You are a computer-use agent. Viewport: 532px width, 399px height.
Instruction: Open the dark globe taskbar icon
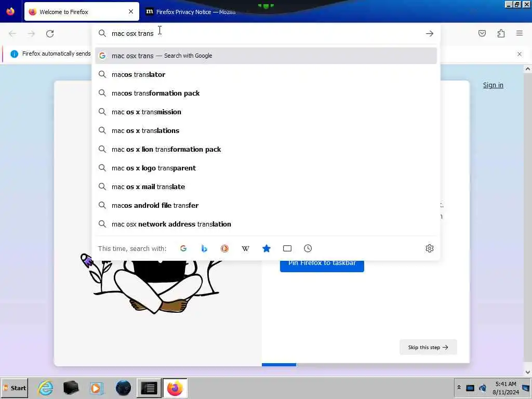pos(123,388)
